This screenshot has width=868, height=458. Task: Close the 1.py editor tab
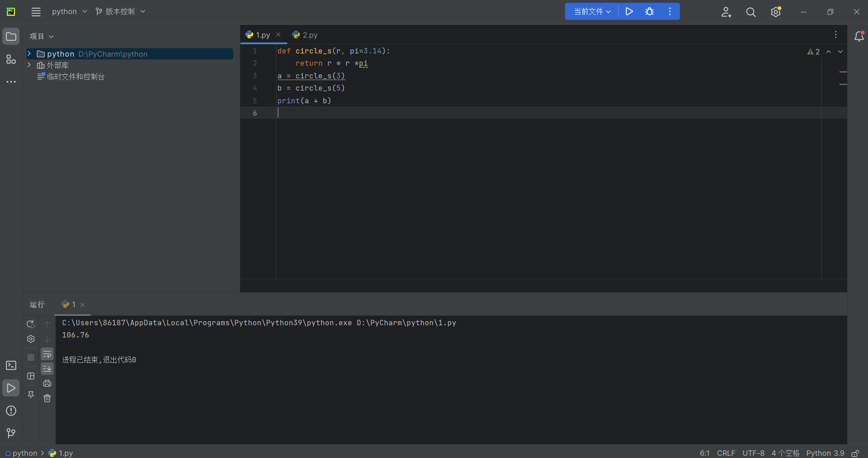click(278, 35)
